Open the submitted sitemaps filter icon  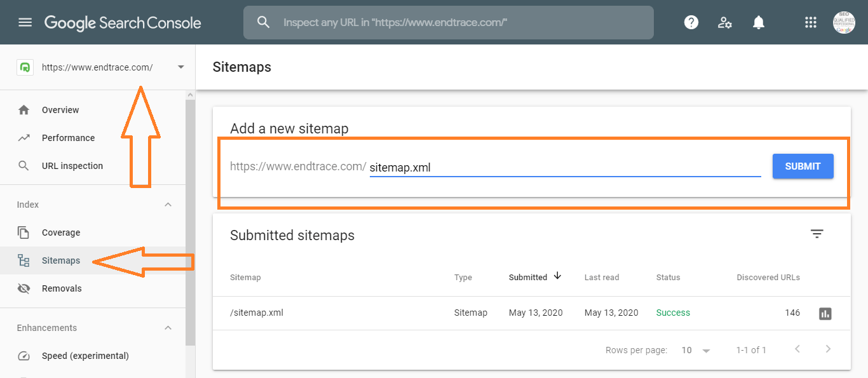click(x=817, y=234)
